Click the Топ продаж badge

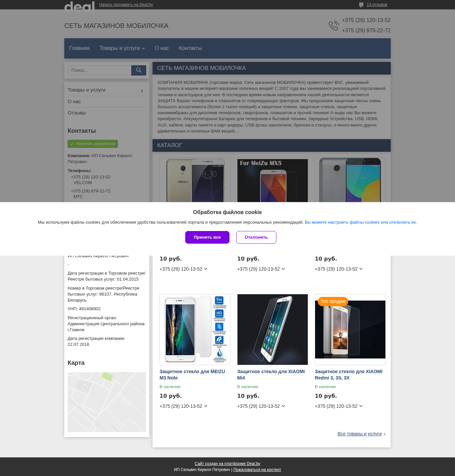click(x=333, y=301)
